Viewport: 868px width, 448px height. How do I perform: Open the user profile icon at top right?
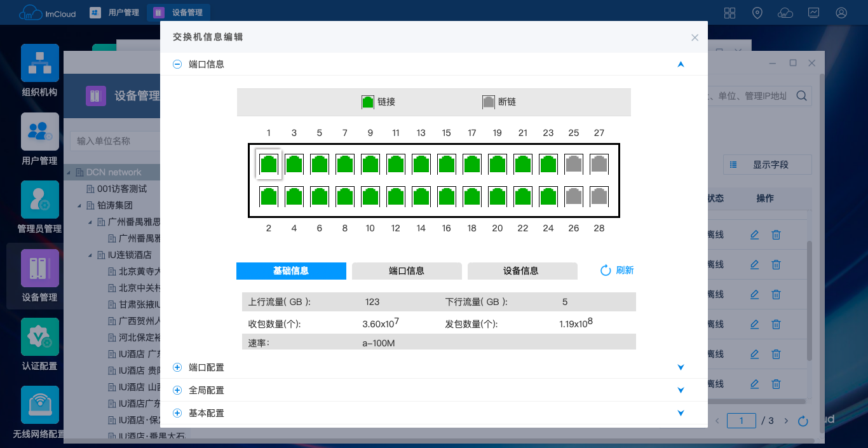tap(841, 13)
